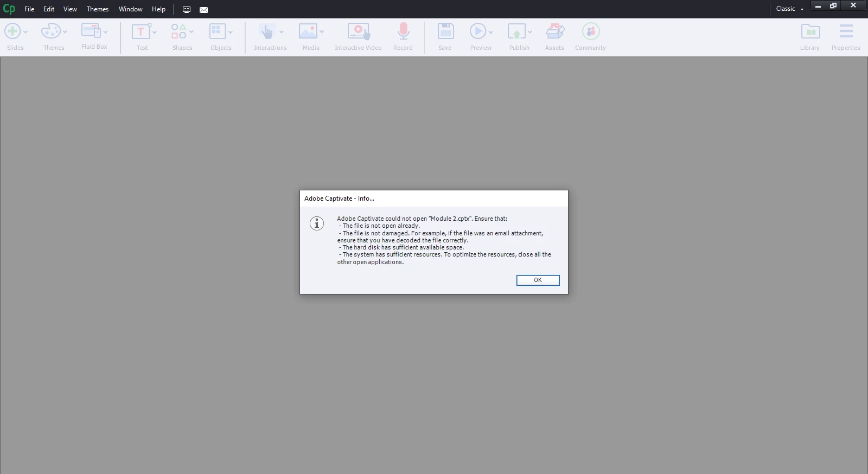Click the info icon in the dialog
The height and width of the screenshot is (474, 868).
[x=317, y=223]
